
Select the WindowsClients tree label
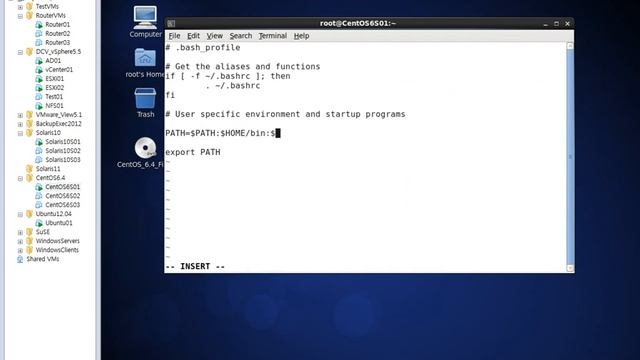(x=57, y=250)
